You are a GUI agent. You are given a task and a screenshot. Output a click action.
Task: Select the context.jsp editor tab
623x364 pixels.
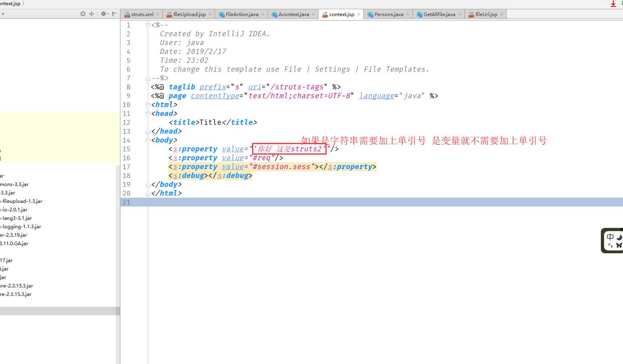[342, 14]
